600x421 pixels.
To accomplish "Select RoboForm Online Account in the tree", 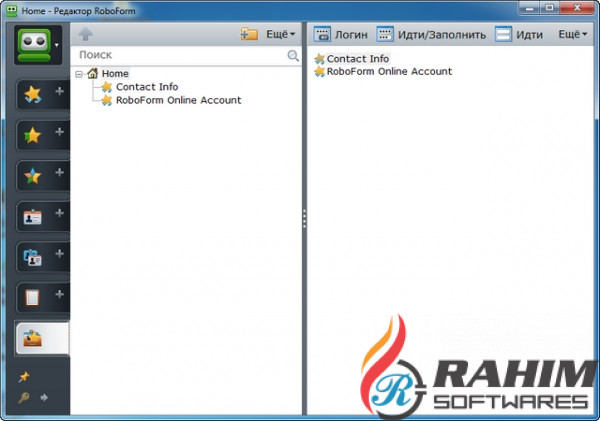I will tap(179, 100).
